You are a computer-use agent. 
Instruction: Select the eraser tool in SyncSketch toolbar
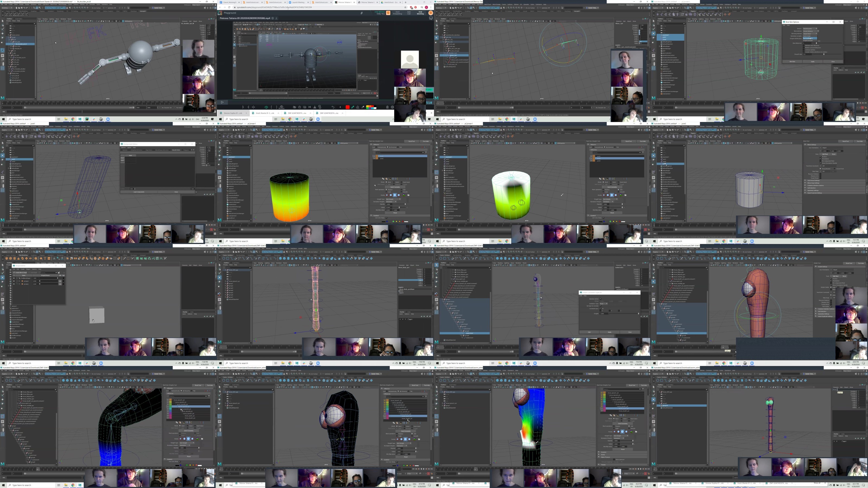pyautogui.click(x=358, y=107)
